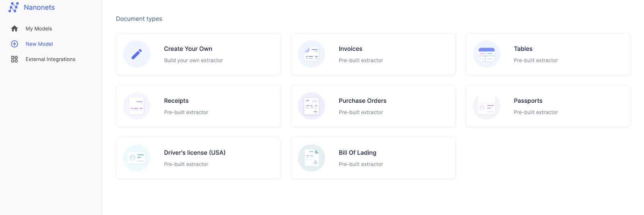The height and width of the screenshot is (215, 644).
Task: Click the Bill Of Lading anchor document icon
Action: 312,158
